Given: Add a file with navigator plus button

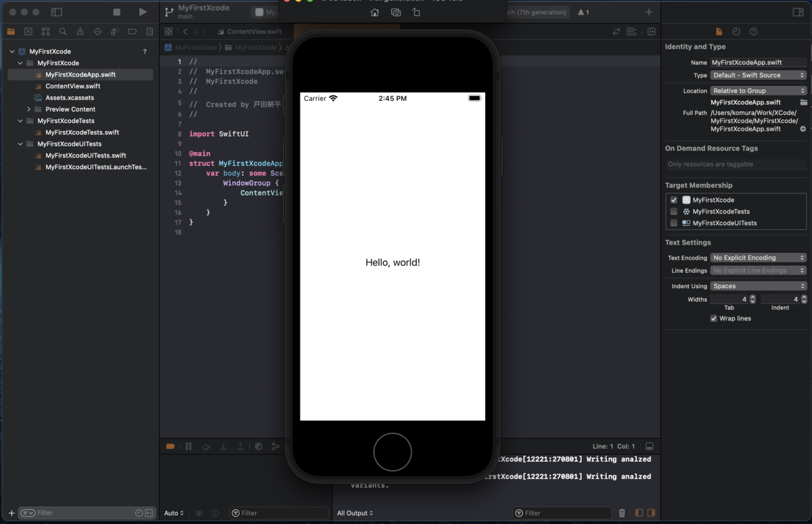Looking at the screenshot, I should 12,513.
